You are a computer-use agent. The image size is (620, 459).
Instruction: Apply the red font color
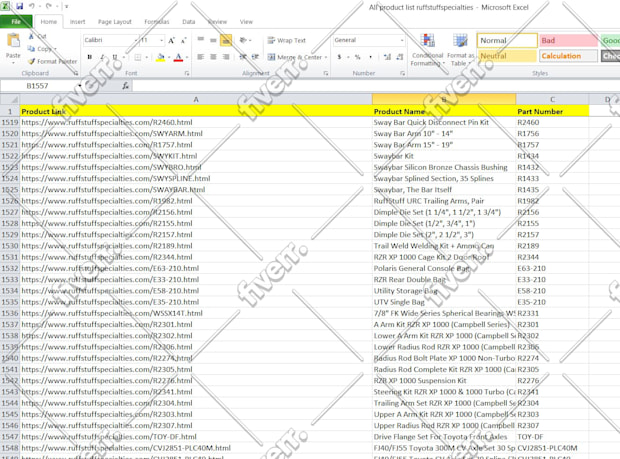tap(179, 57)
